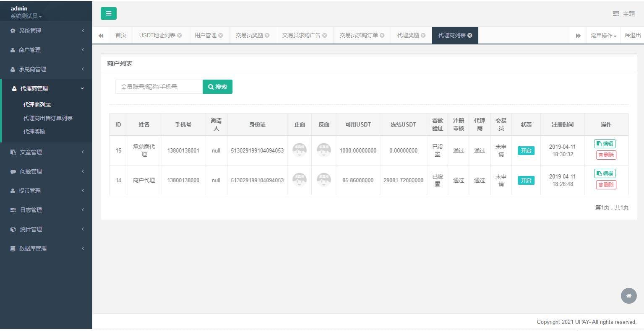This screenshot has height=331, width=644.
Task: Expand the 系统管理 sidebar menu
Action: click(46, 31)
